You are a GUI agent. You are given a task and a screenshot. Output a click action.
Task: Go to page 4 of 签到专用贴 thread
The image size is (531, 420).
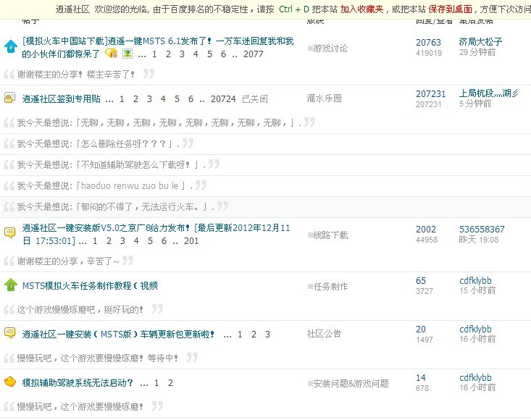click(163, 98)
